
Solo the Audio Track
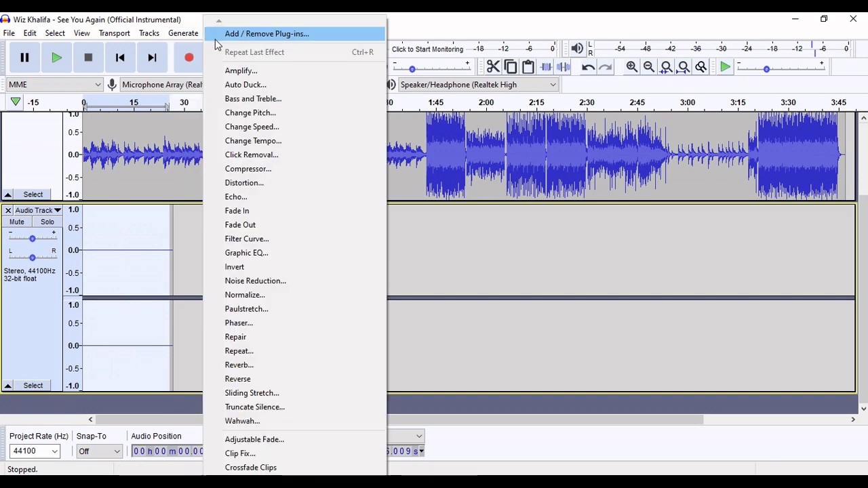(47, 222)
